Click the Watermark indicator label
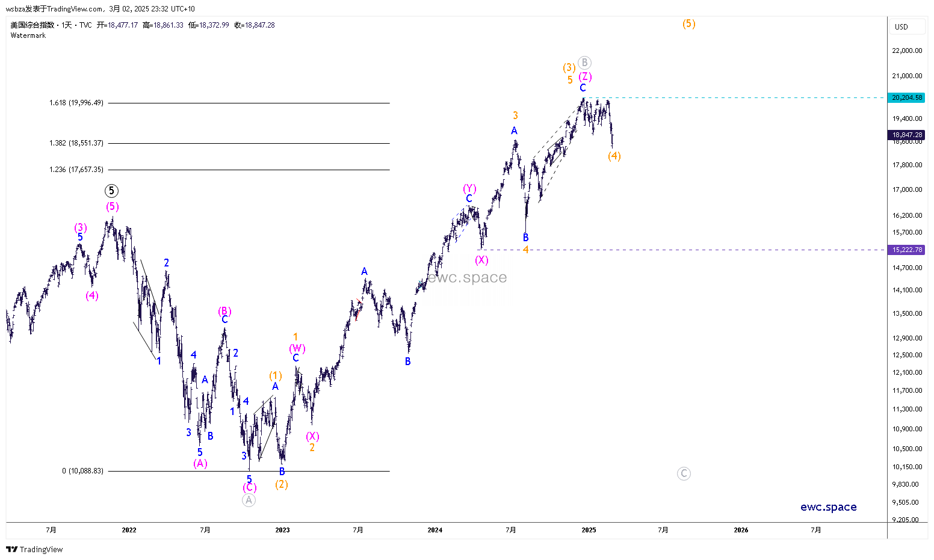 [28, 35]
